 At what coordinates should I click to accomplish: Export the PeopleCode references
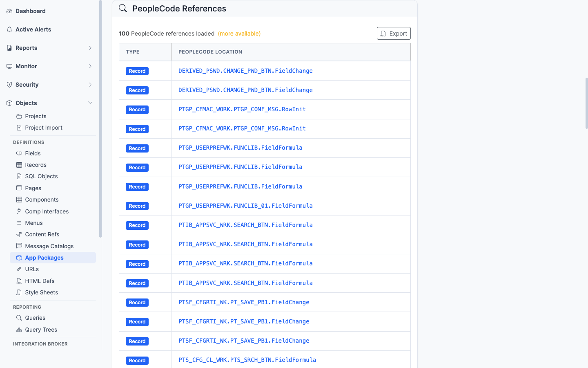click(394, 34)
